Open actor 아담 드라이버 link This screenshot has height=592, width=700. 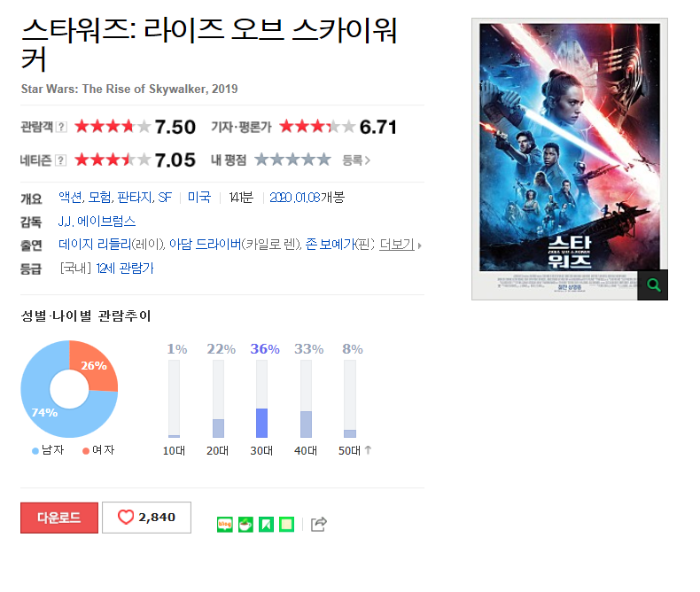(x=206, y=245)
